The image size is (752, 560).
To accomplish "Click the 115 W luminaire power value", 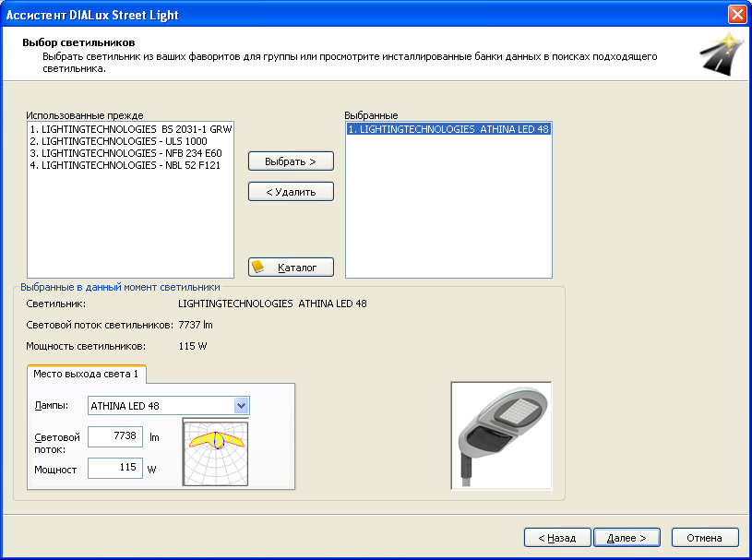I will [192, 346].
